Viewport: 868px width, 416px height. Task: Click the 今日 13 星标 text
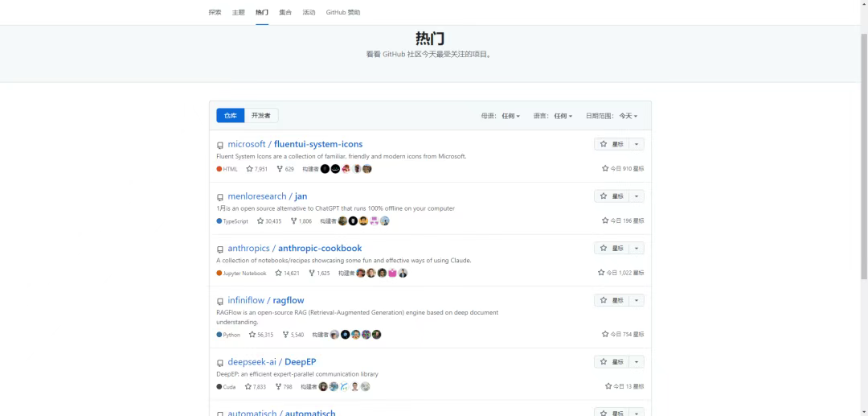tap(624, 386)
